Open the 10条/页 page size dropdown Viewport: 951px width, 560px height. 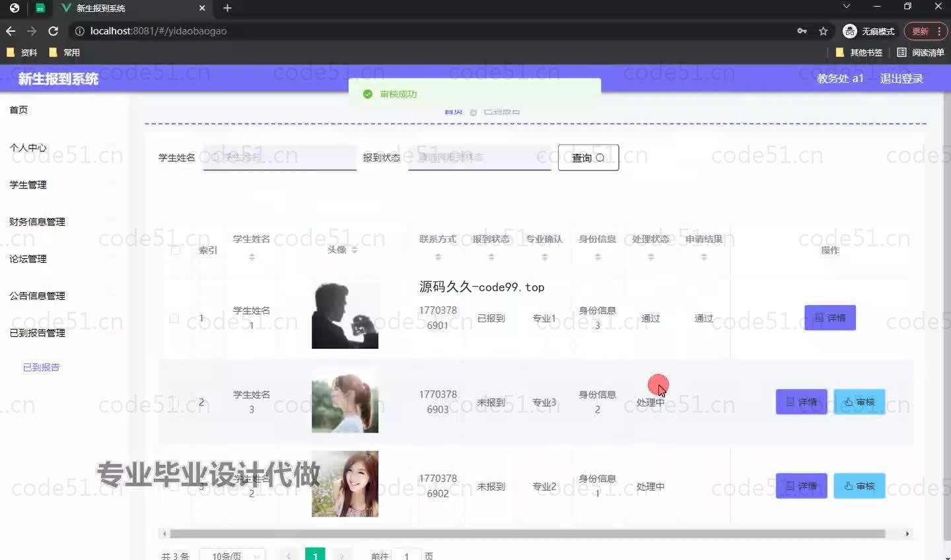232,556
